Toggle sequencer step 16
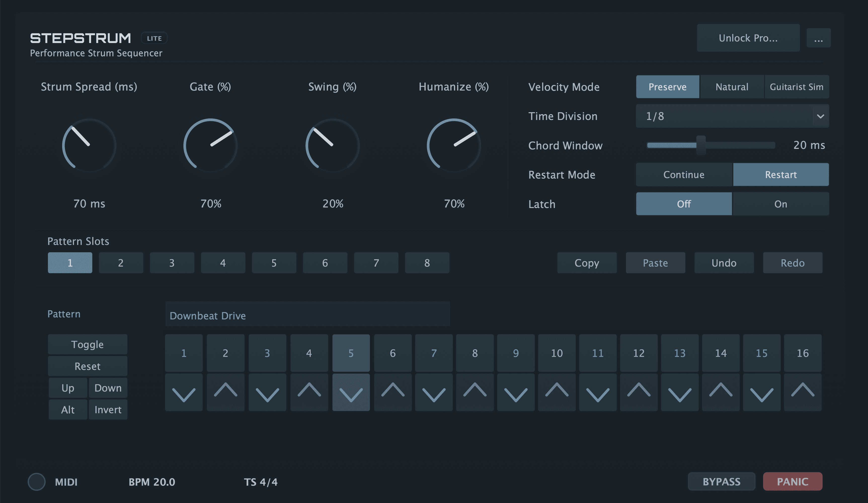Viewport: 868px width, 503px height. point(803,353)
